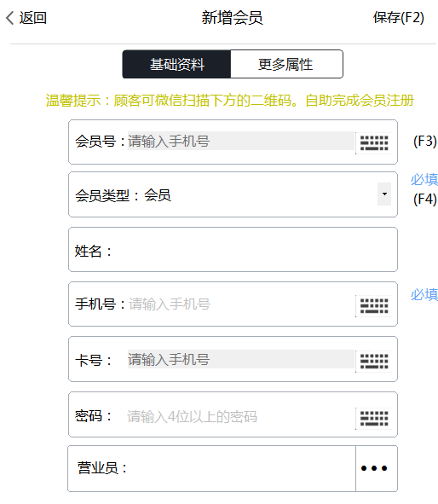Focus the 密码 password input field

pyautogui.click(x=240, y=416)
